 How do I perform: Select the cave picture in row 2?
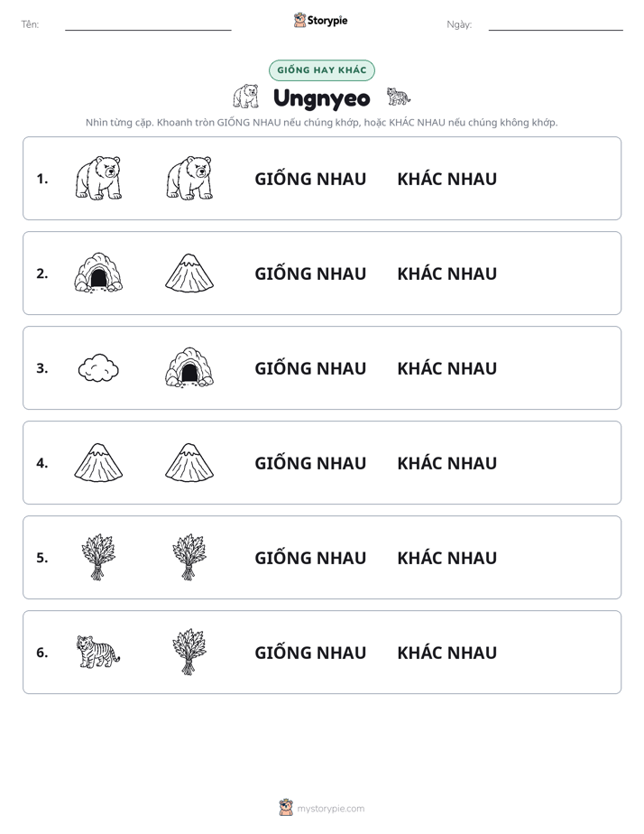(98, 273)
